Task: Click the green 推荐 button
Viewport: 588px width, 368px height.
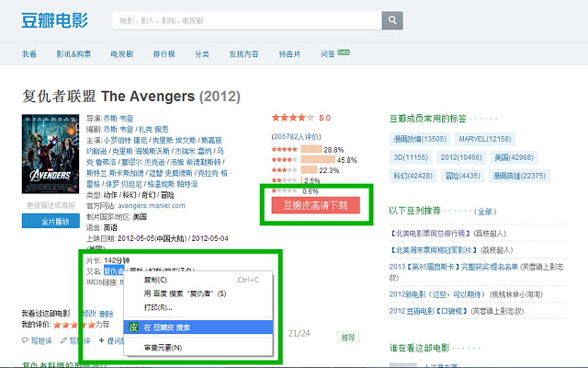Action: [348, 338]
